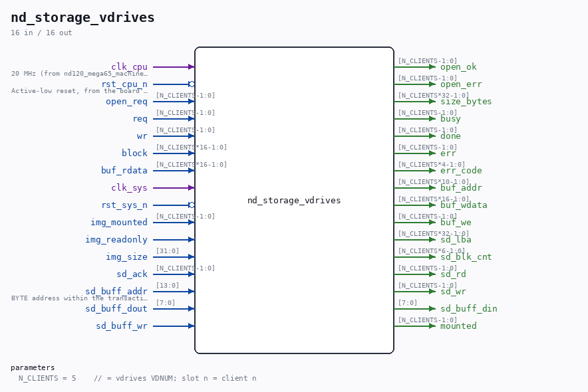Click the sd_ack input label
This screenshot has height=392, width=588.
132,274
